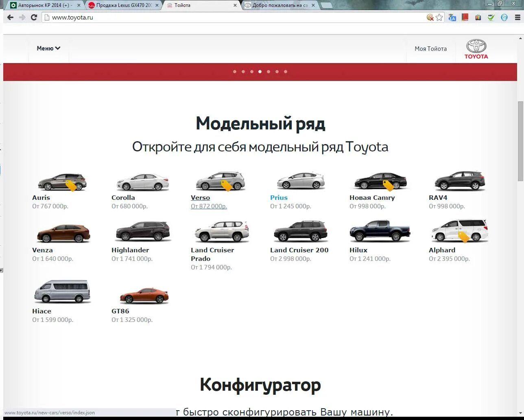Open the Hilux pickup image
This screenshot has width=524, height=420.
(x=380, y=231)
